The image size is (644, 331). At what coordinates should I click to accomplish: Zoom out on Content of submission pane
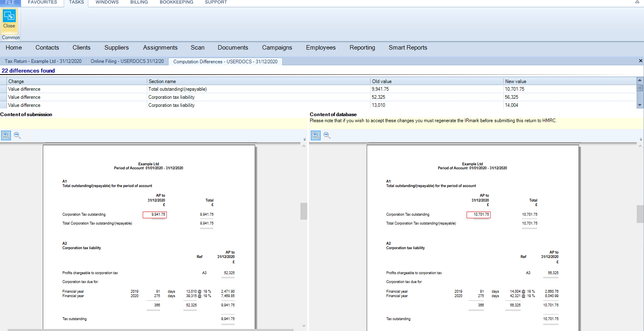(17, 135)
